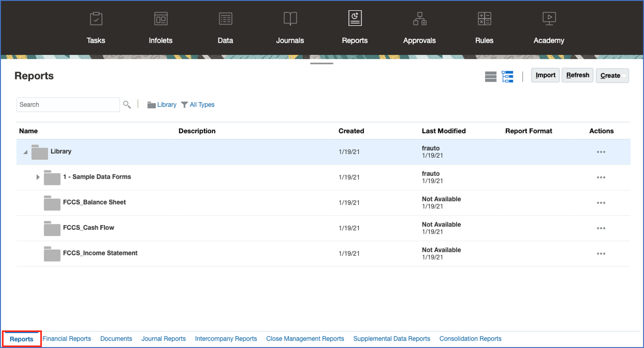Viewport: 644px width, 348px height.
Task: Click the Actions column header
Action: (601, 131)
